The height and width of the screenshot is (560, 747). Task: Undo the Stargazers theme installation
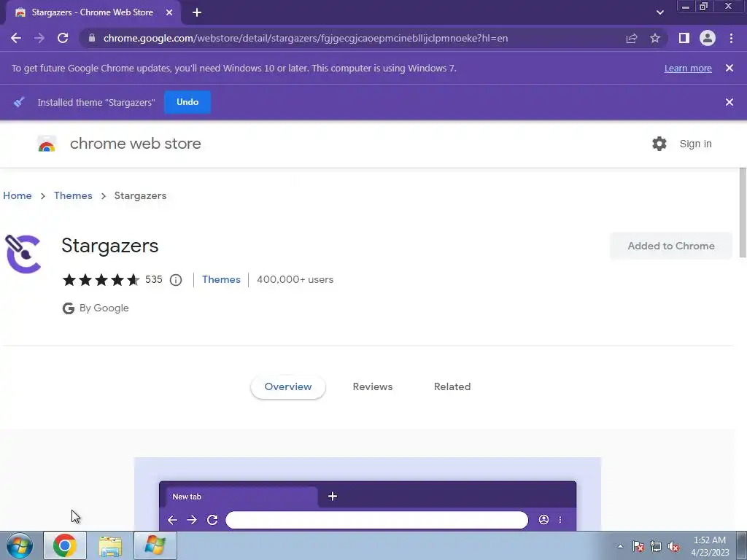(x=187, y=102)
